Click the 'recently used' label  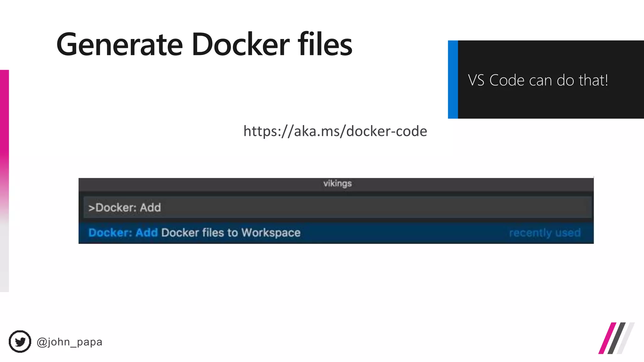point(545,233)
